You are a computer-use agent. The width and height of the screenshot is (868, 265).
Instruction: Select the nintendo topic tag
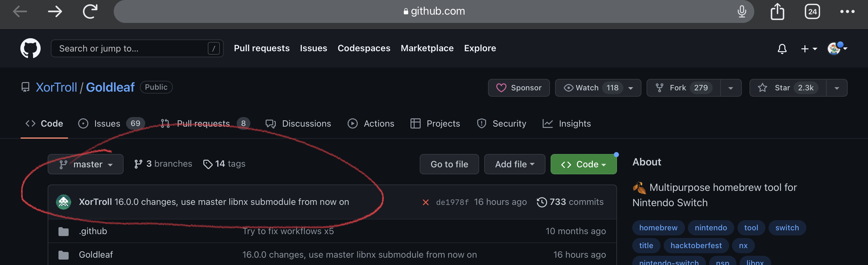[x=711, y=228]
